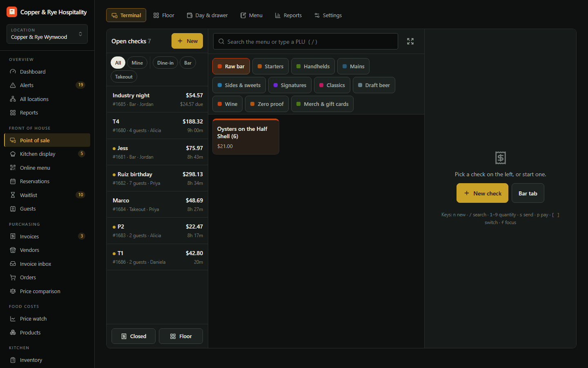Click the Alerts triangle icon

[13, 85]
